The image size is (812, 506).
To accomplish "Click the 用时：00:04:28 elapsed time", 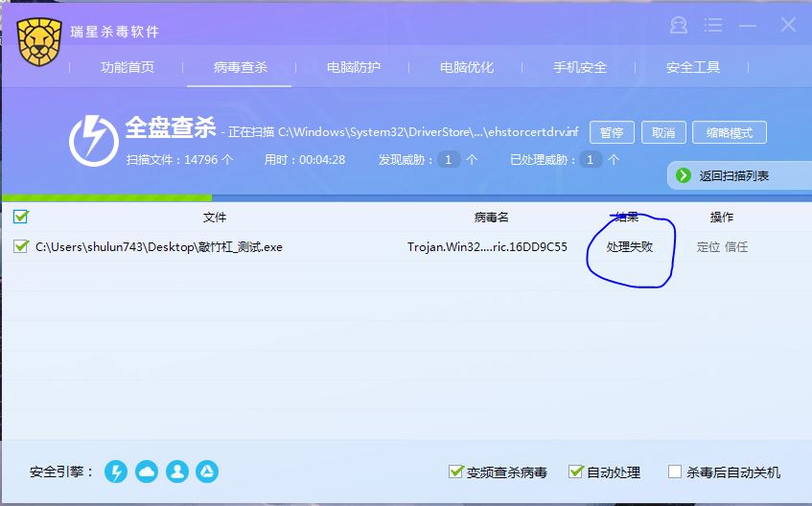I will [305, 159].
